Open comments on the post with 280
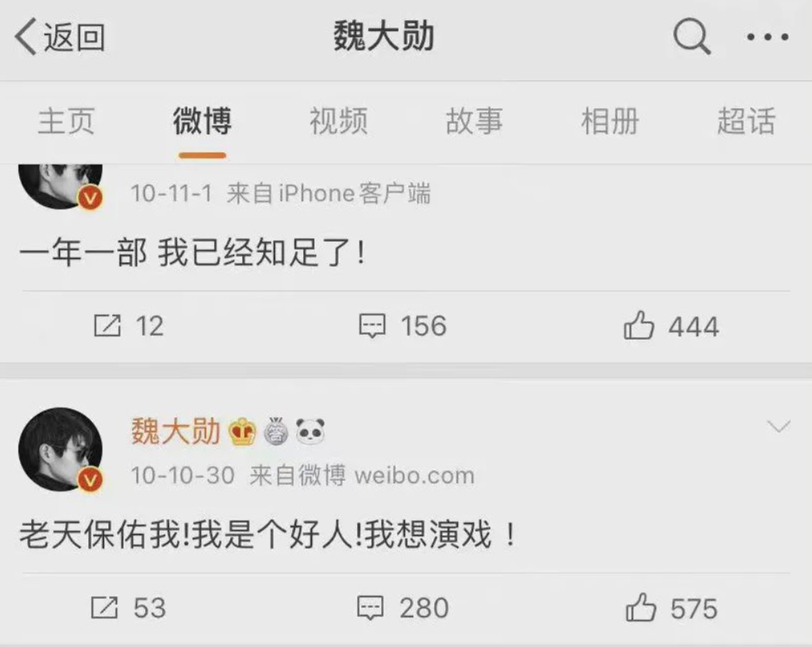The height and width of the screenshot is (647, 812). 403,608
